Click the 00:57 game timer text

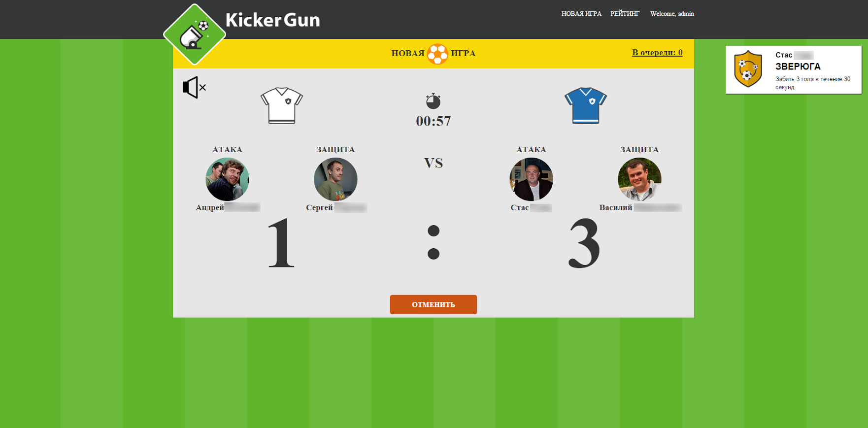pos(434,121)
